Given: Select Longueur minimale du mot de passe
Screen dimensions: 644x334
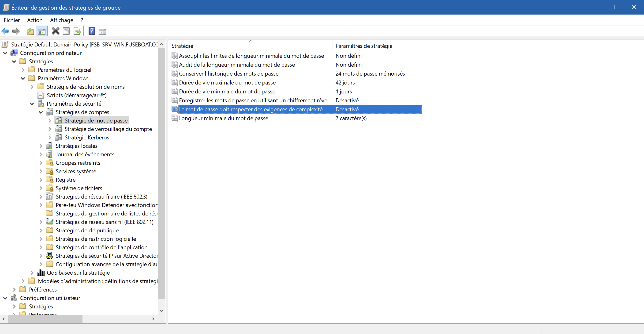Looking at the screenshot, I should tap(224, 118).
